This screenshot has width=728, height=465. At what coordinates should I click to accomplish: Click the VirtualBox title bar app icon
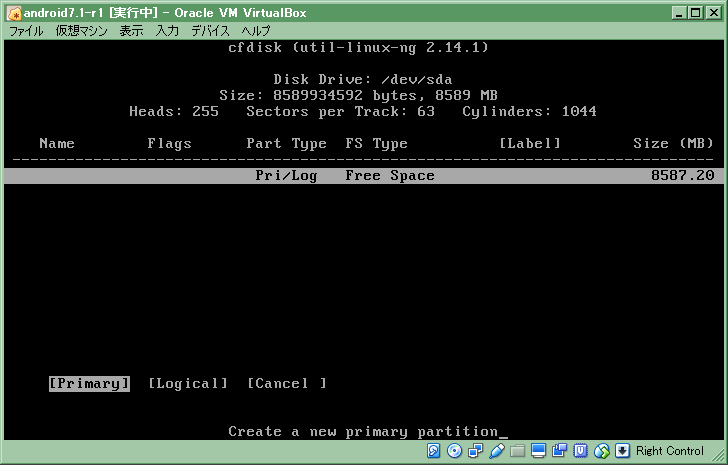[x=14, y=13]
